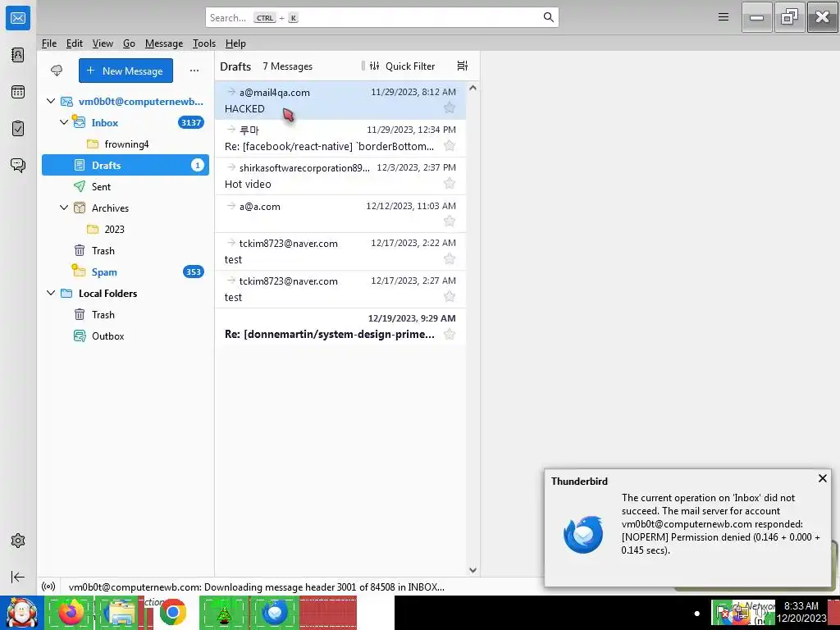Open the Go menu
840x630 pixels.
click(x=129, y=43)
